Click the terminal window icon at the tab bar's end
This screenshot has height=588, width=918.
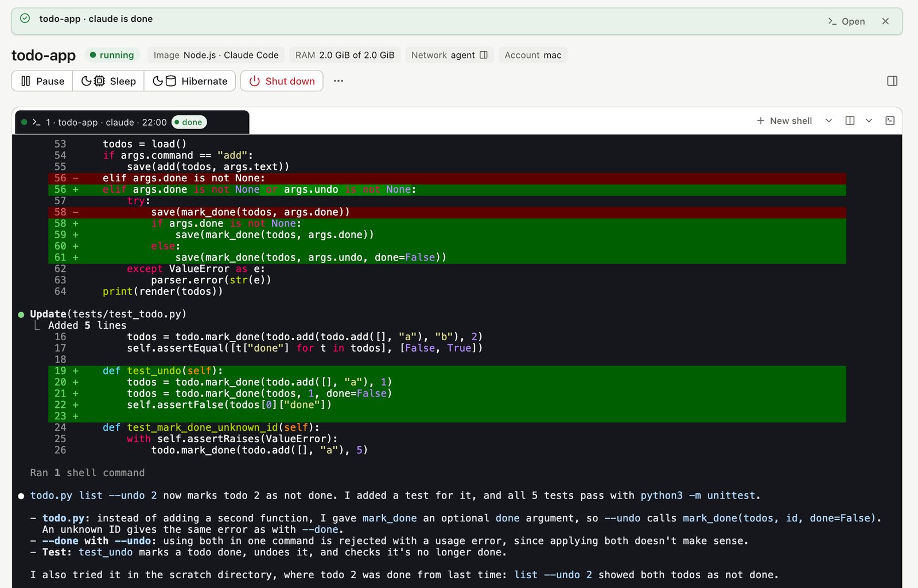[890, 120]
